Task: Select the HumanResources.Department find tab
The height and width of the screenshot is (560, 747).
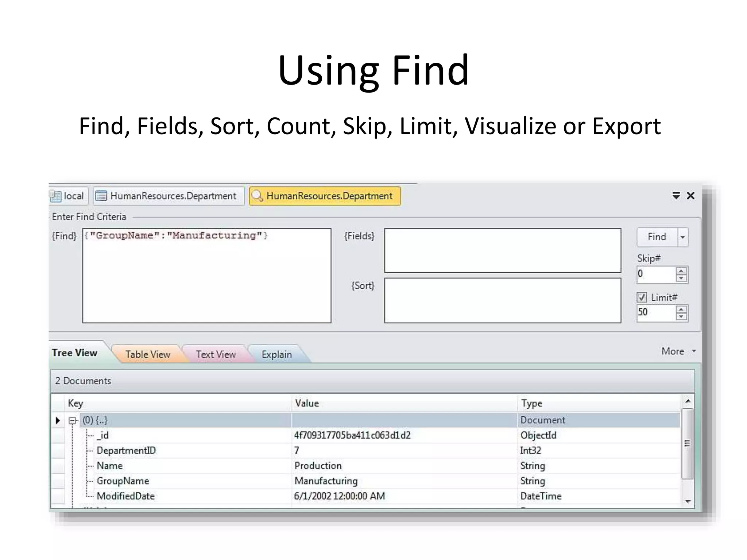Action: pyautogui.click(x=325, y=196)
